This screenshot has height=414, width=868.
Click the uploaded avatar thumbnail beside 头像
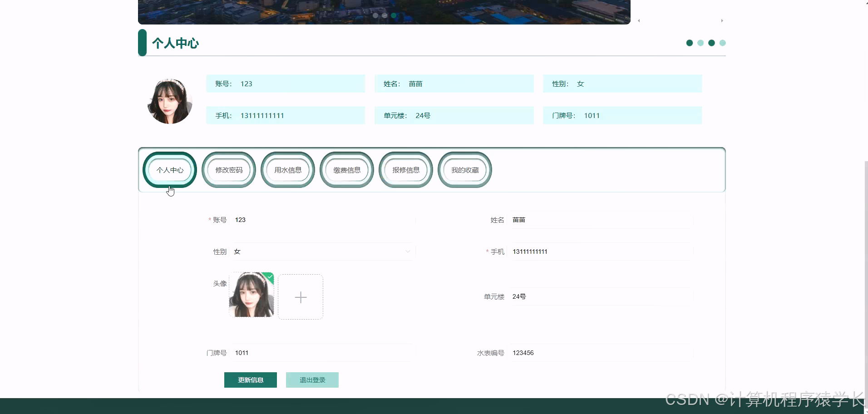252,295
